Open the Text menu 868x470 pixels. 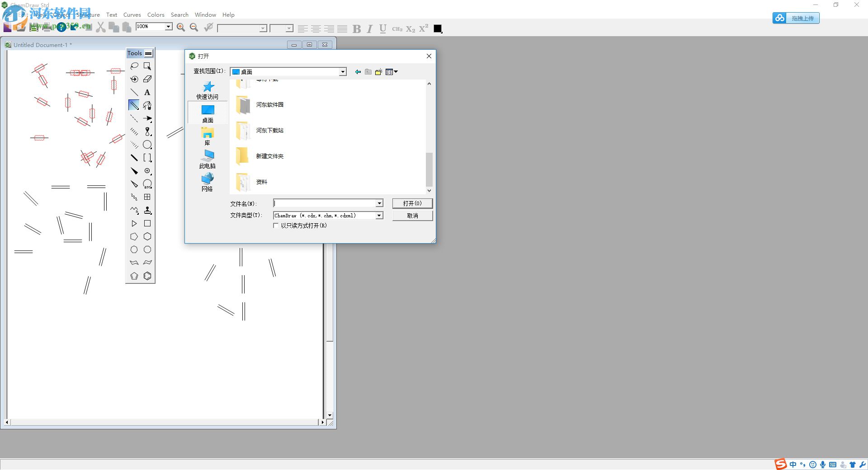tap(112, 15)
